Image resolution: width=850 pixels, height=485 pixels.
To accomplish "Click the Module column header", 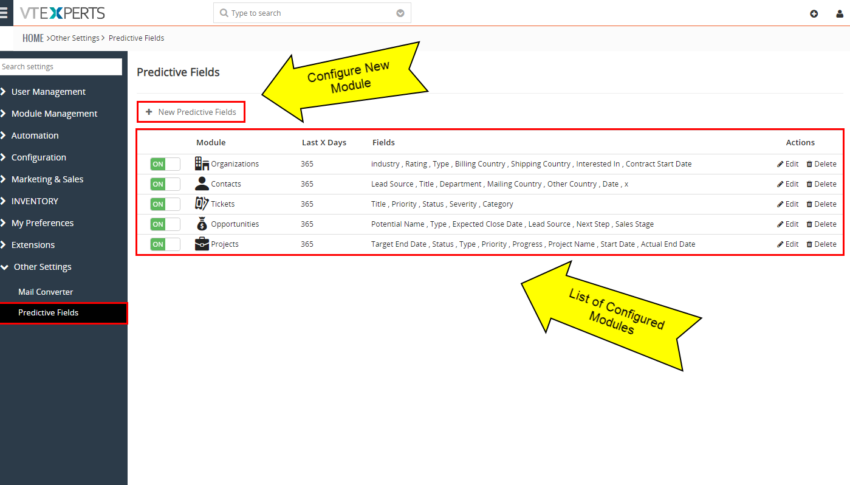I will pos(211,143).
